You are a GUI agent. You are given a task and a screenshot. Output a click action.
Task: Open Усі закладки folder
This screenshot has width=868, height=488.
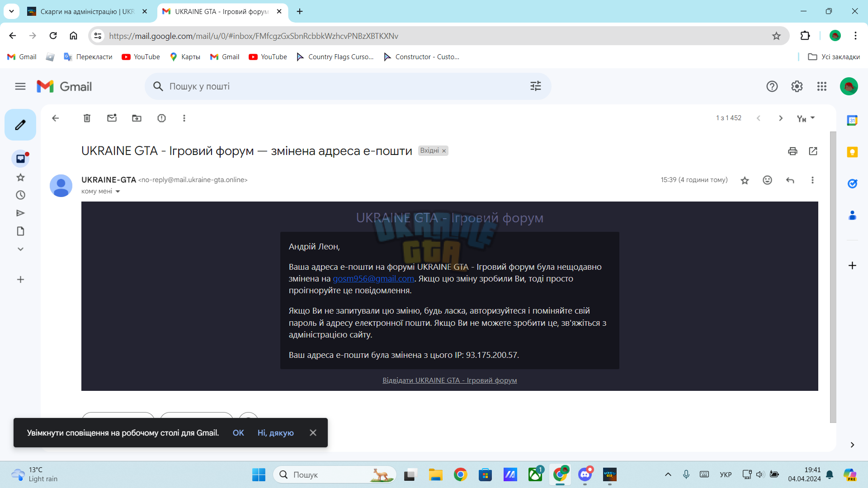(834, 57)
